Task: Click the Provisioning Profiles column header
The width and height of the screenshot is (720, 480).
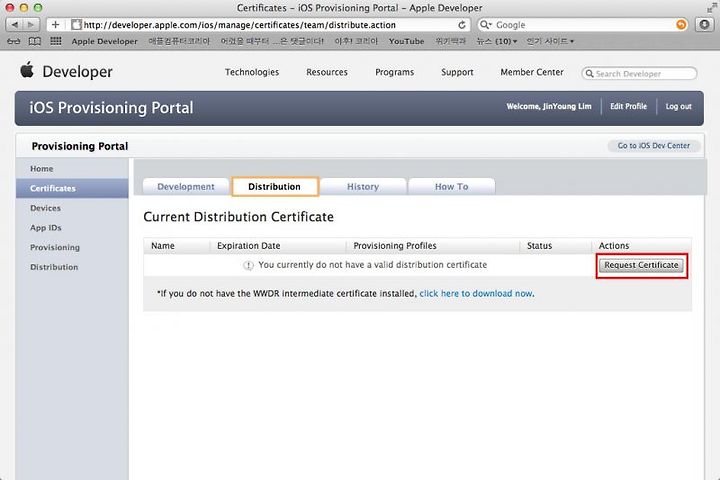Action: 395,246
